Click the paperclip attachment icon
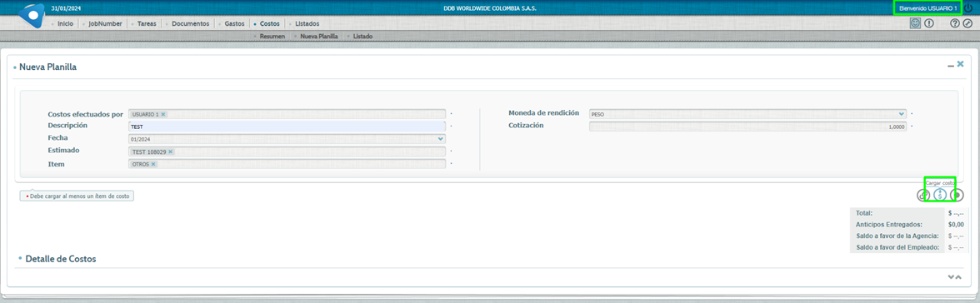 pyautogui.click(x=923, y=195)
